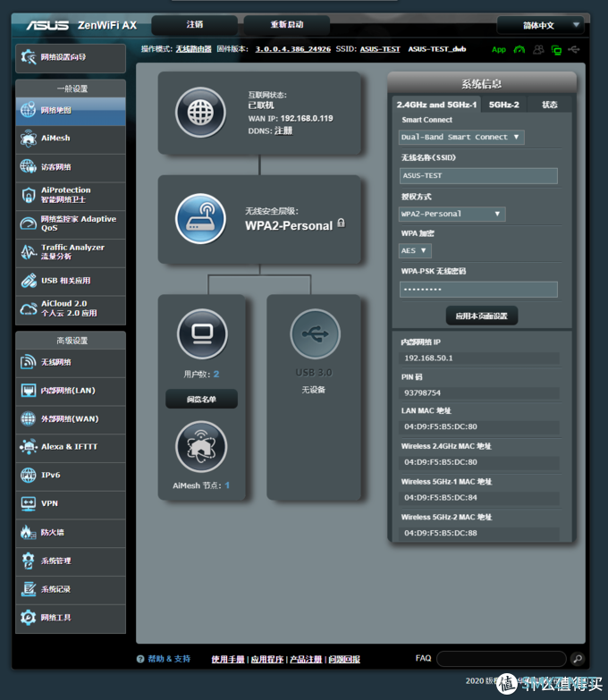This screenshot has width=608, height=700.
Task: Open the Network Tools icon
Action: pos(28,618)
